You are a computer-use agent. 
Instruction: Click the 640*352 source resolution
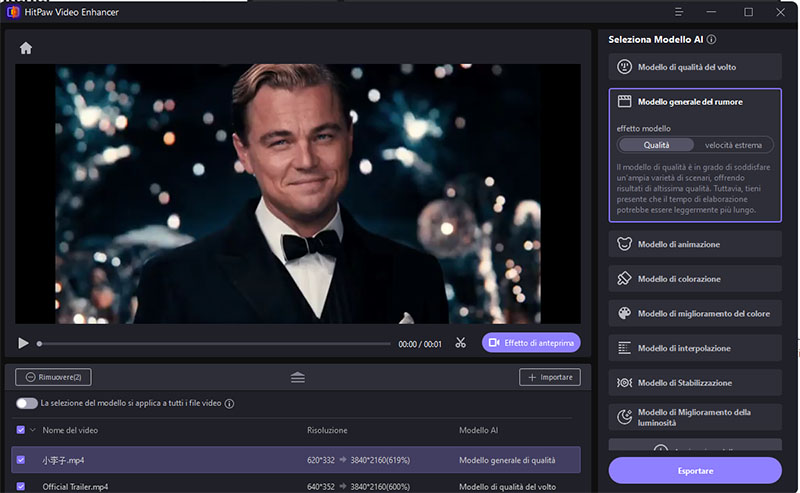[x=321, y=487]
